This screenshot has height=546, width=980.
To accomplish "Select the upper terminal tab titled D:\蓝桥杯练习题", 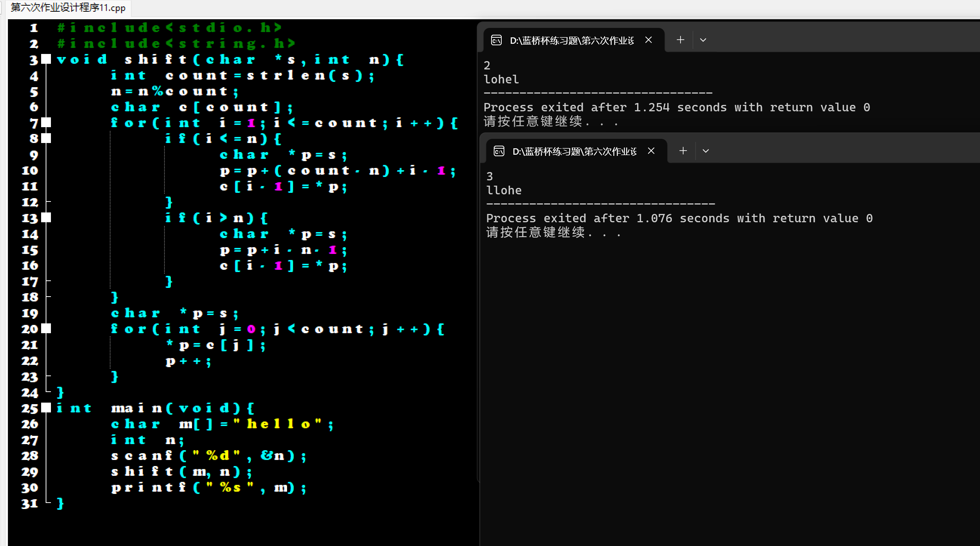I will click(x=571, y=40).
